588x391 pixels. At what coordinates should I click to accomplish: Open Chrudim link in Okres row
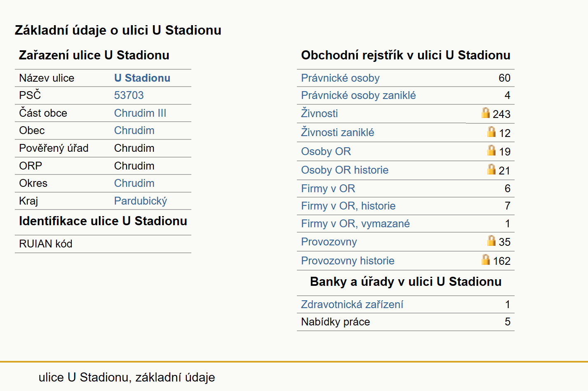pyautogui.click(x=134, y=183)
